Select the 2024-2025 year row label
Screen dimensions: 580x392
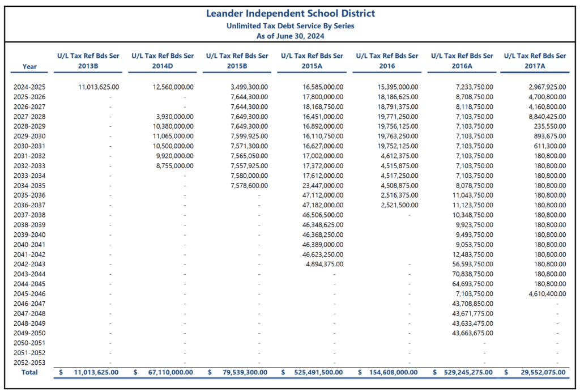click(x=29, y=87)
